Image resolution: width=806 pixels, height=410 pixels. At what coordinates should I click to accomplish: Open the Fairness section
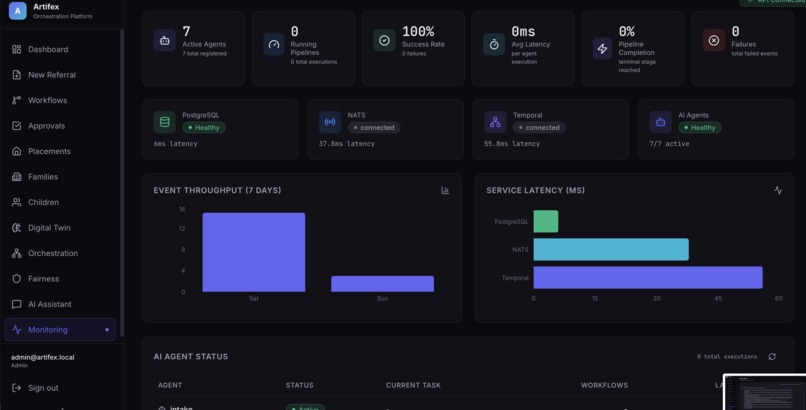coord(60,278)
